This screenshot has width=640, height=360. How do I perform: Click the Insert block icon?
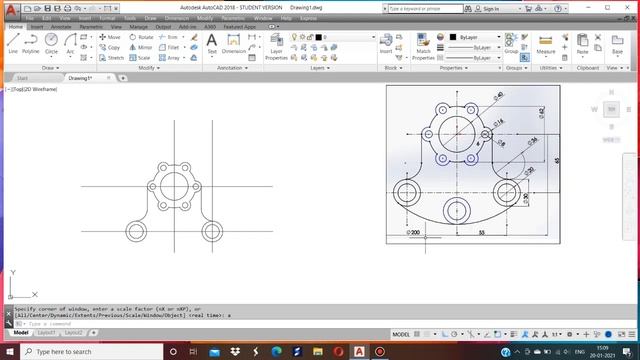[x=386, y=43]
